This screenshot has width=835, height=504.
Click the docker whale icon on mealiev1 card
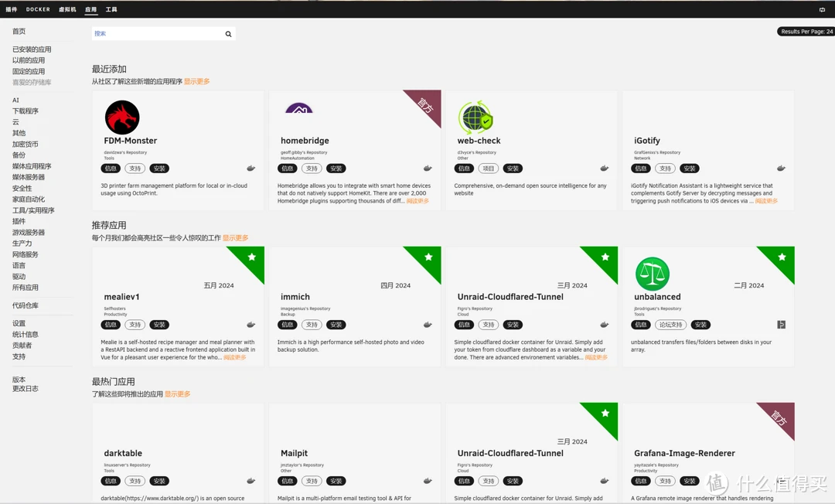(x=250, y=325)
